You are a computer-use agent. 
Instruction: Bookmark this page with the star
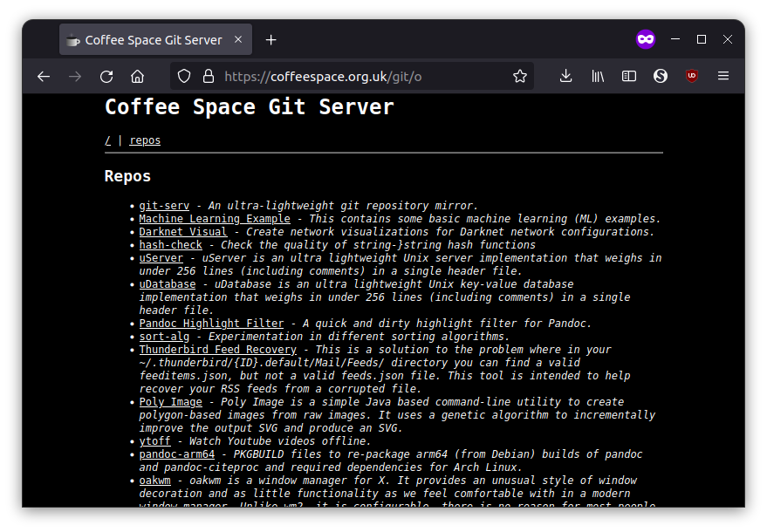coord(520,76)
